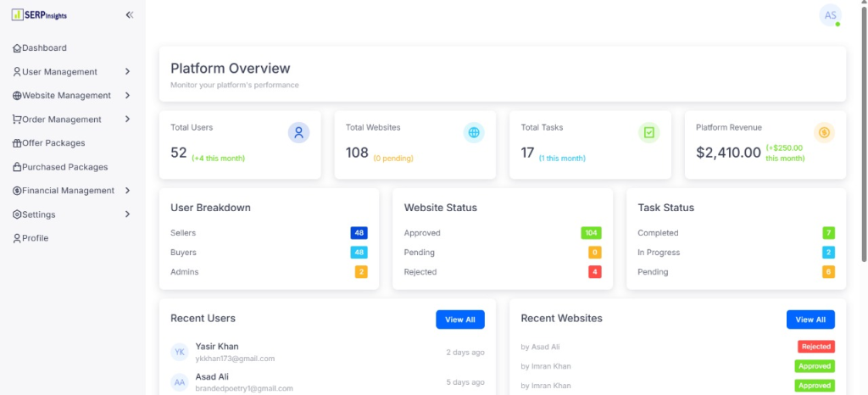Go to Offer Packages in sidebar
The width and height of the screenshot is (868, 395).
tap(53, 143)
